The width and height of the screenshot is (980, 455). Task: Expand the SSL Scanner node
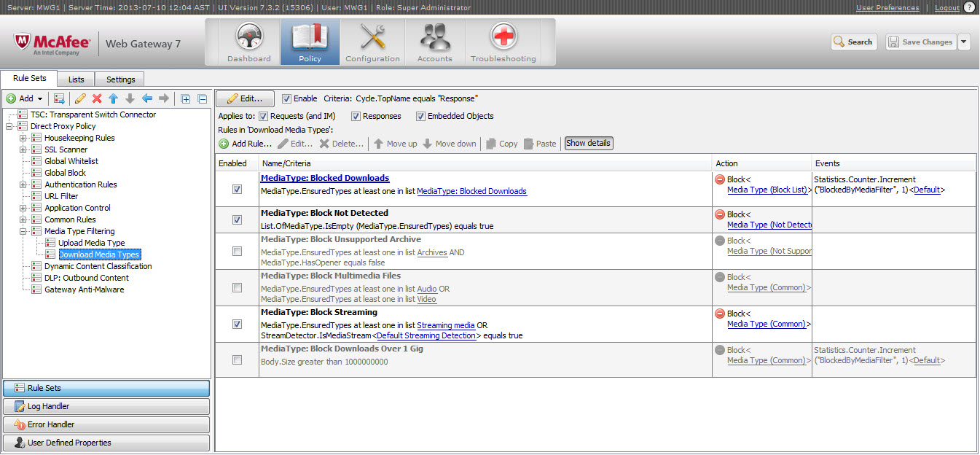coord(21,149)
